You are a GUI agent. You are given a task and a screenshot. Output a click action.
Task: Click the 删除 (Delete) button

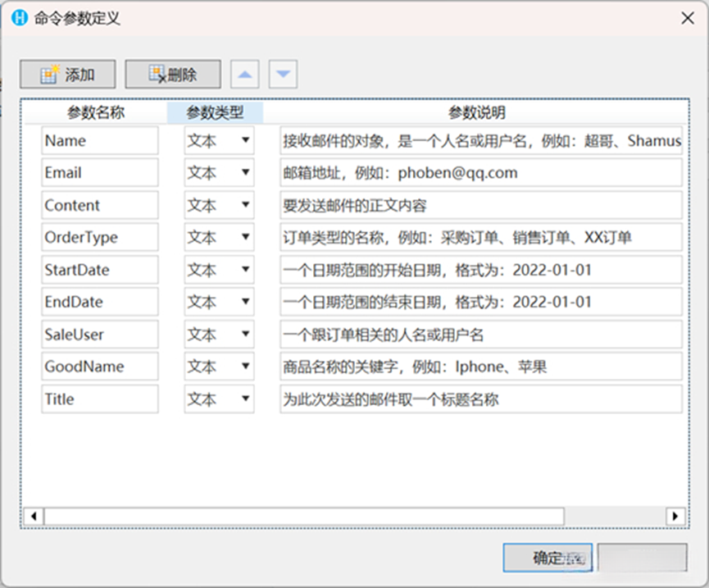coord(173,74)
